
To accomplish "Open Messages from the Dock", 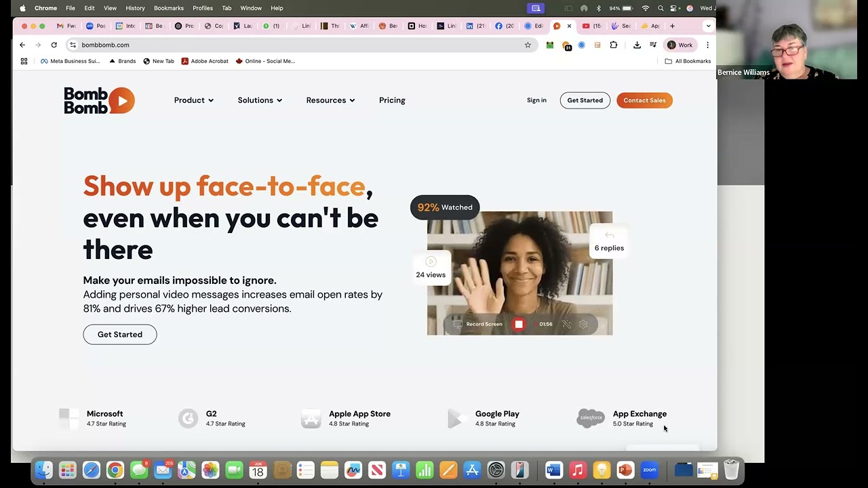I will click(x=139, y=470).
